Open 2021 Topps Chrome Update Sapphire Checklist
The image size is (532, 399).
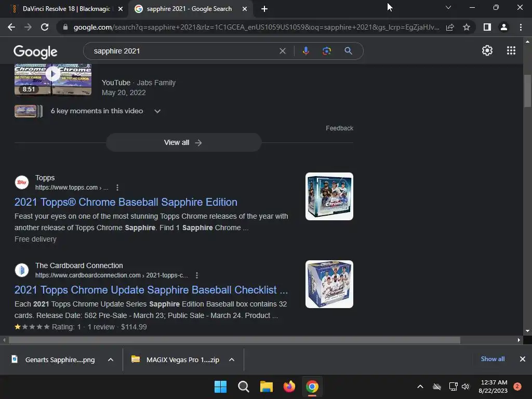[151, 290]
